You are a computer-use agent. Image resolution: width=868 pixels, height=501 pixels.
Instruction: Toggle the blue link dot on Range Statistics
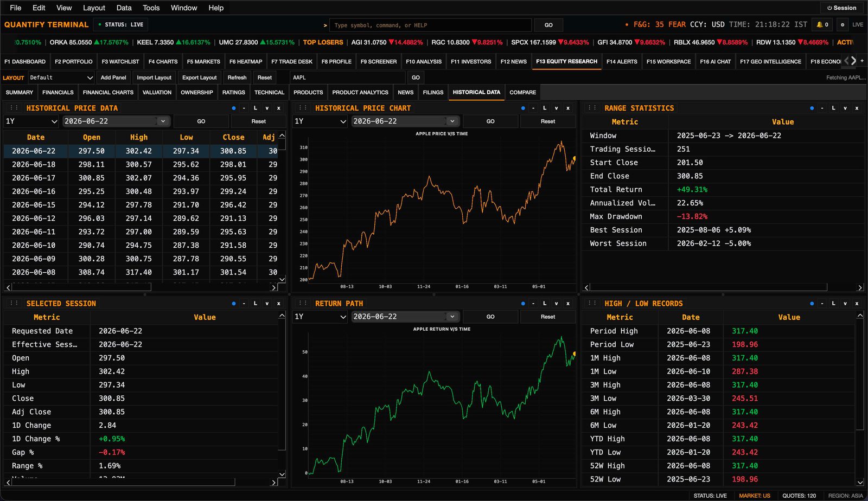[812, 108]
